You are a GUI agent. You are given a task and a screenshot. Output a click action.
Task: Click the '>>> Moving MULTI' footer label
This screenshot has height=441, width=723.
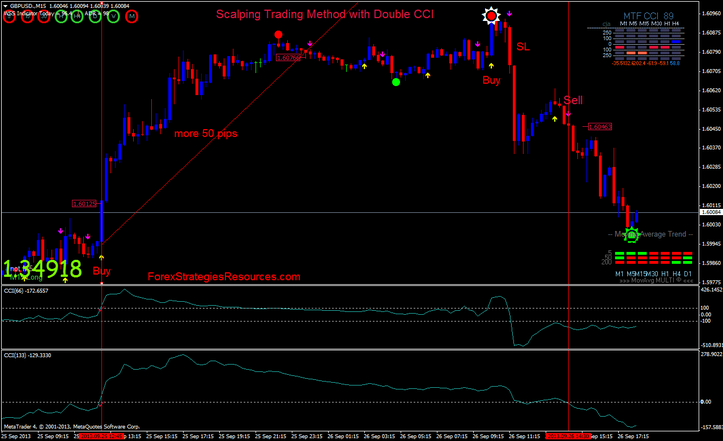(x=656, y=280)
